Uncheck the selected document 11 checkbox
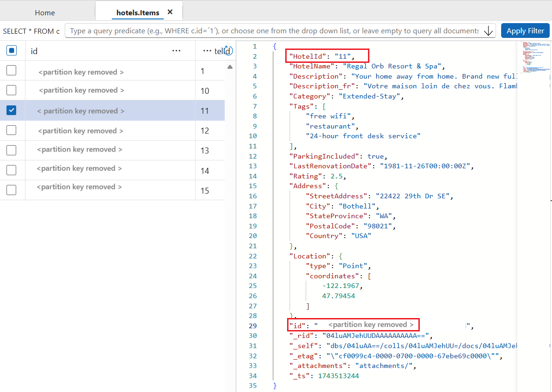Image resolution: width=552 pixels, height=392 pixels. (12, 110)
